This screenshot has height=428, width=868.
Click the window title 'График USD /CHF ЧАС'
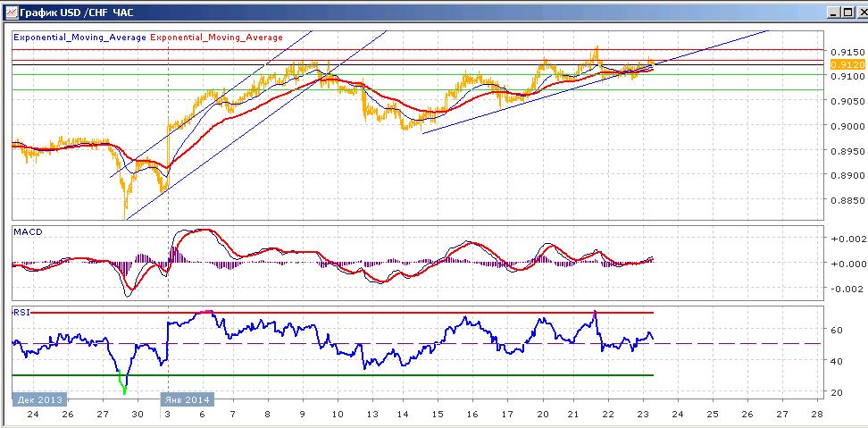77,12
